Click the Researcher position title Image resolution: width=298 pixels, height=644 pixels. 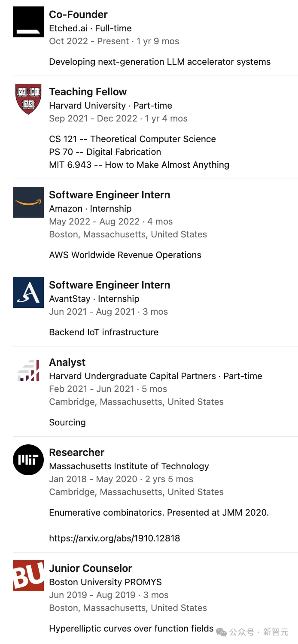[76, 453]
